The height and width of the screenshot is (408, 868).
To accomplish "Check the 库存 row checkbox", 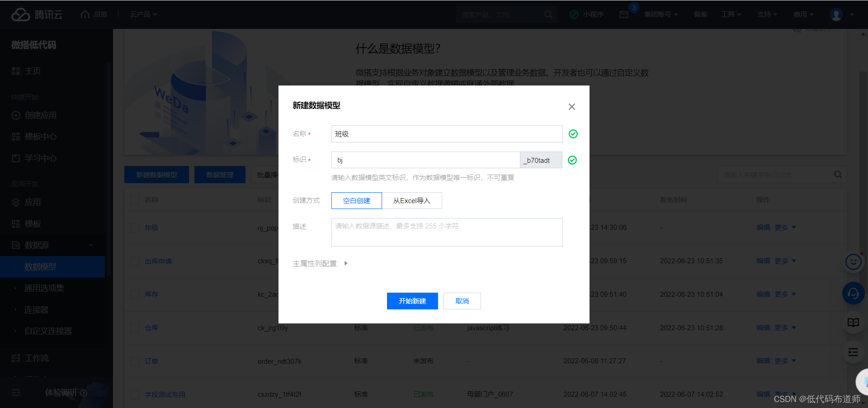I will pos(135,294).
